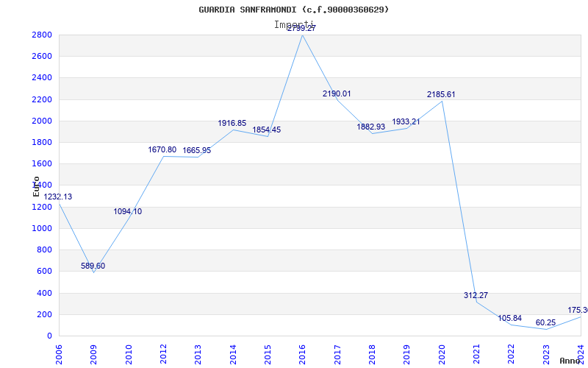Image resolution: width=588 pixels, height=368 pixels.
Task: Select y-axis tick 2400
Action: point(42,78)
